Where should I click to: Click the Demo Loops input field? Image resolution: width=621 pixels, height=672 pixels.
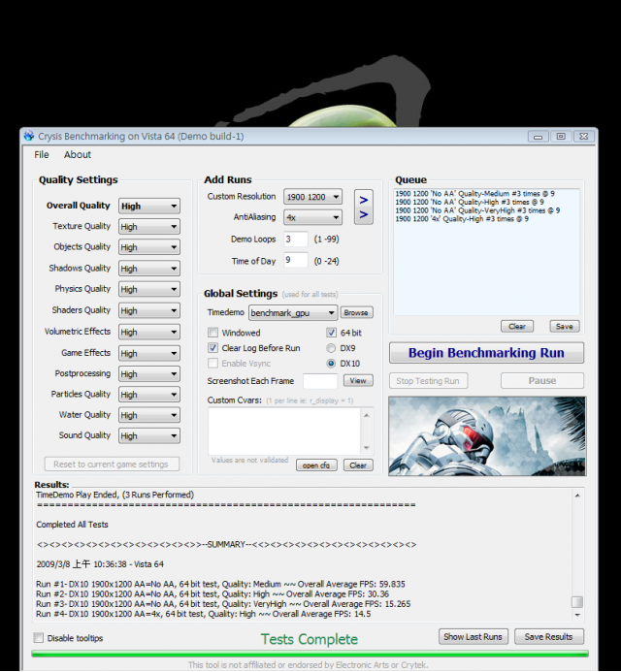click(296, 240)
